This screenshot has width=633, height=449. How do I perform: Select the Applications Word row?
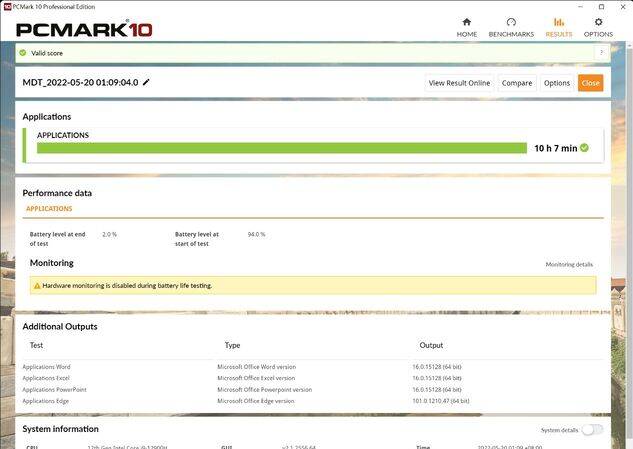pos(312,367)
